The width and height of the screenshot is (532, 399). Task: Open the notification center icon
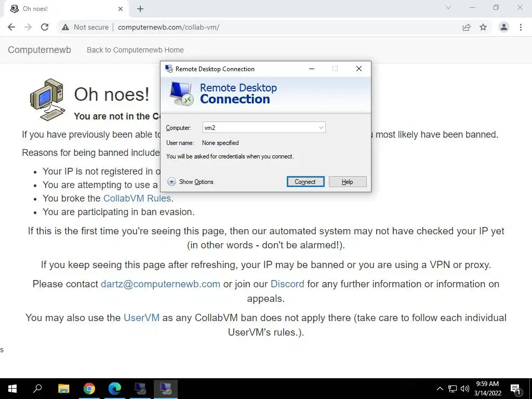click(515, 389)
